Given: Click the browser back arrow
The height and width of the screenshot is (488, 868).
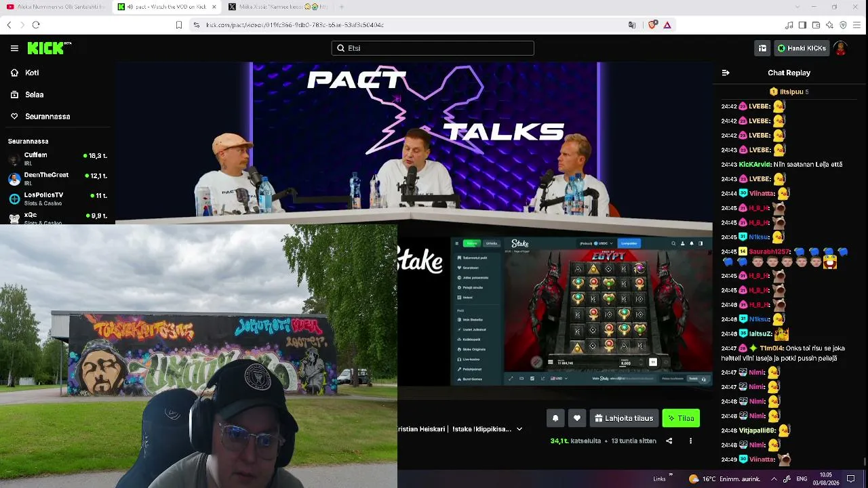Looking at the screenshot, I should click(x=9, y=25).
